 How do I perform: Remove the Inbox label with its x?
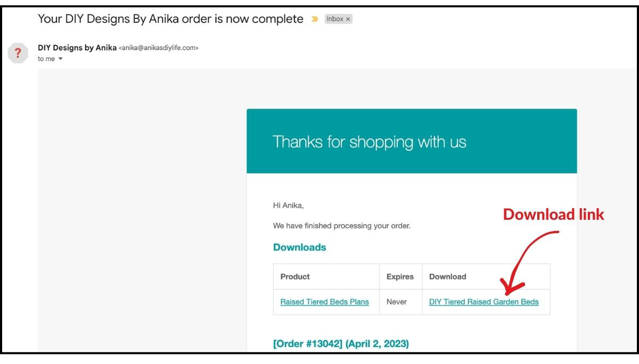[x=348, y=19]
